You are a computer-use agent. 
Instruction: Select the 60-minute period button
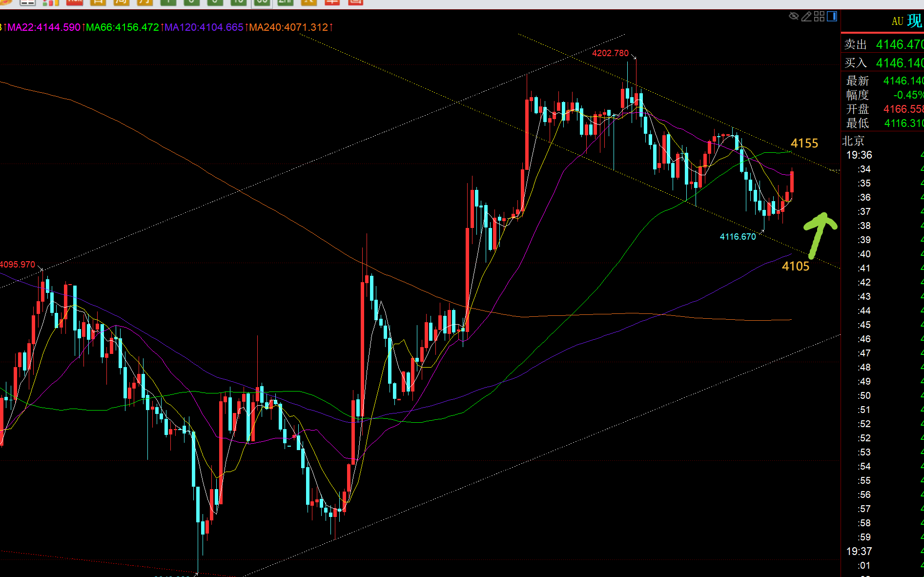coord(262,2)
